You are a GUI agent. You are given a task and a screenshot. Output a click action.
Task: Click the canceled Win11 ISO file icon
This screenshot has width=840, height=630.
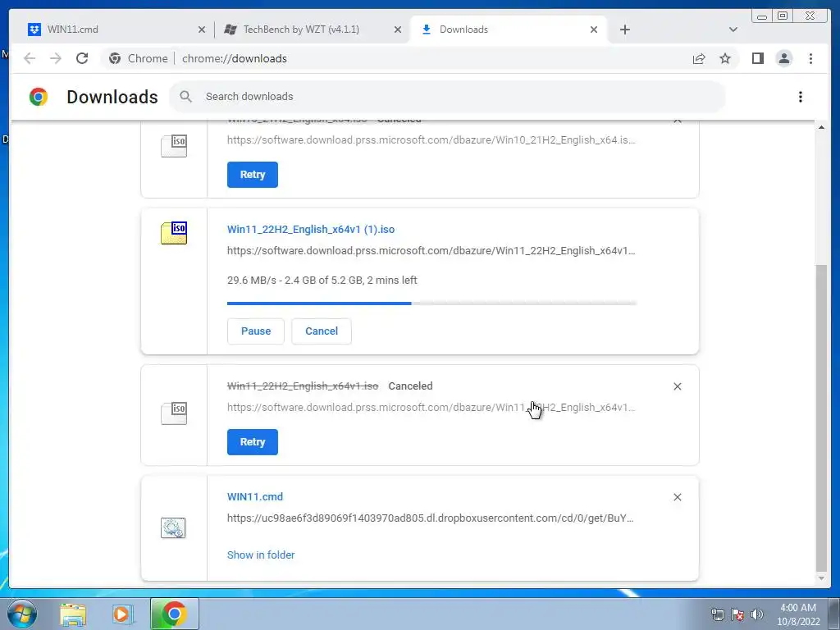(x=174, y=413)
